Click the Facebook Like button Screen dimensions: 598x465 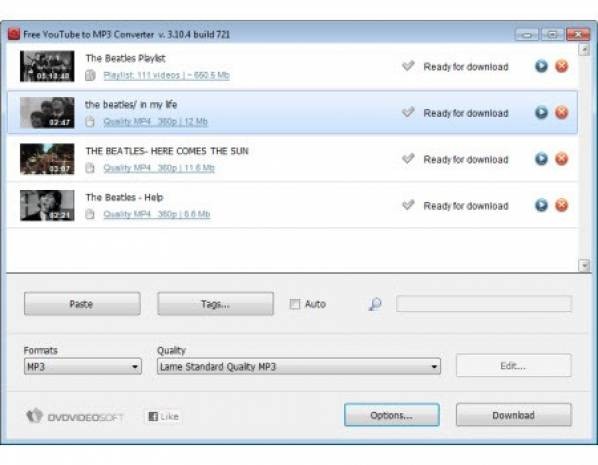[x=164, y=417]
